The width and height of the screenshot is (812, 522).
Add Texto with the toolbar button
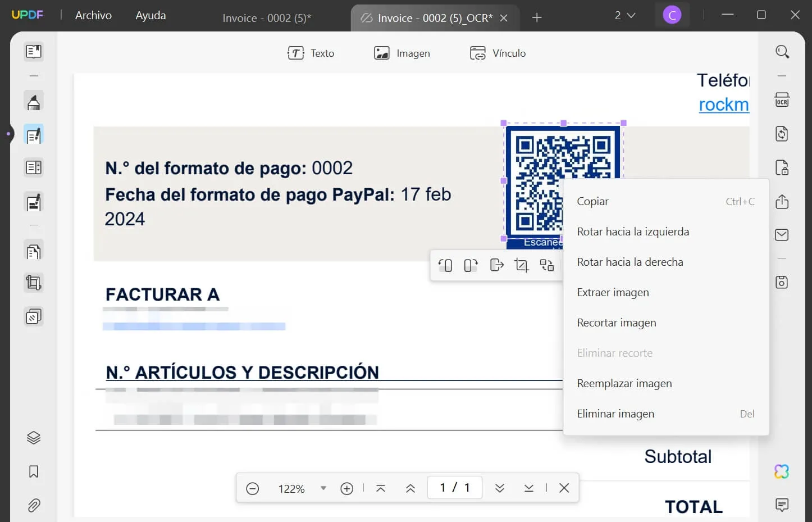point(311,53)
